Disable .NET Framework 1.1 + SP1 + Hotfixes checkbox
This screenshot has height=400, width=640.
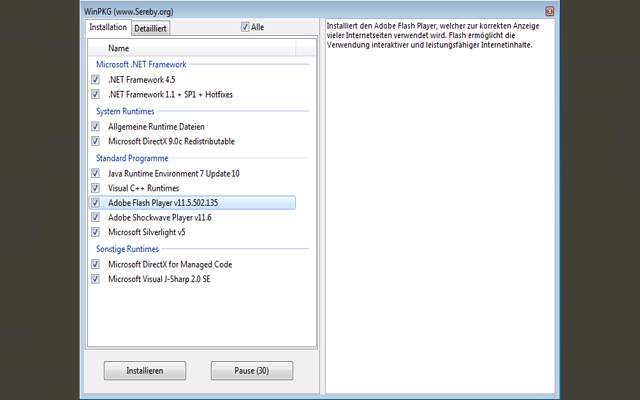click(x=96, y=94)
